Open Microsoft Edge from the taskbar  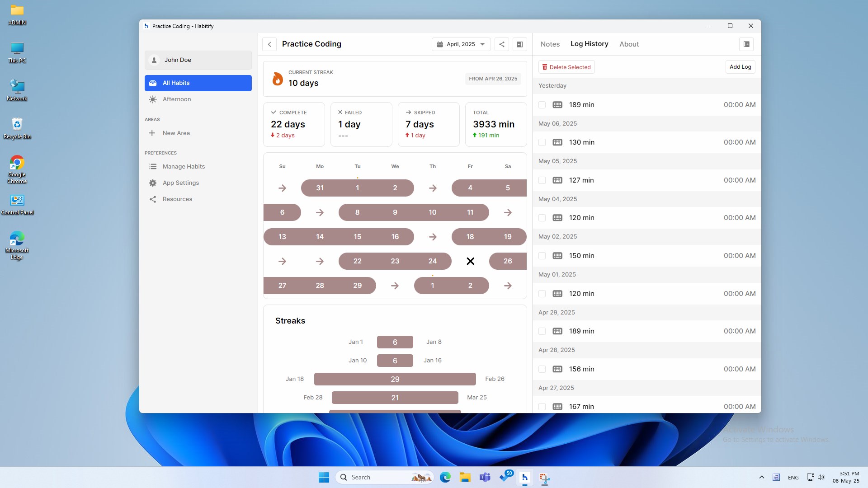click(445, 477)
